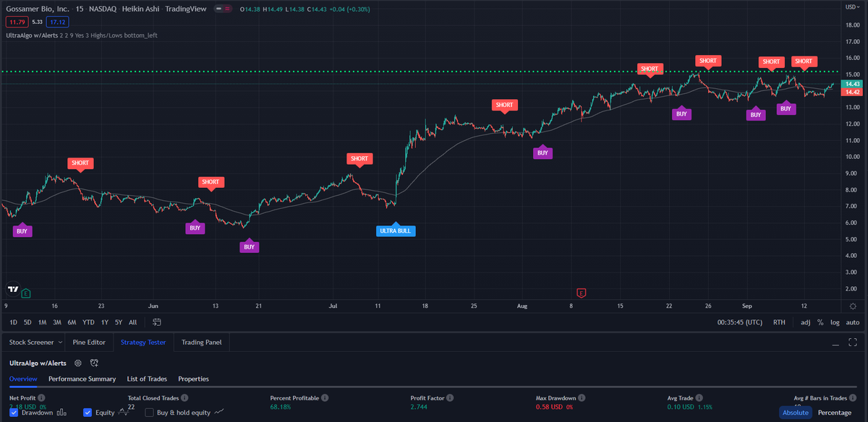Open the Properties sub-tab
Viewport: 868px width, 422px height.
pos(193,379)
